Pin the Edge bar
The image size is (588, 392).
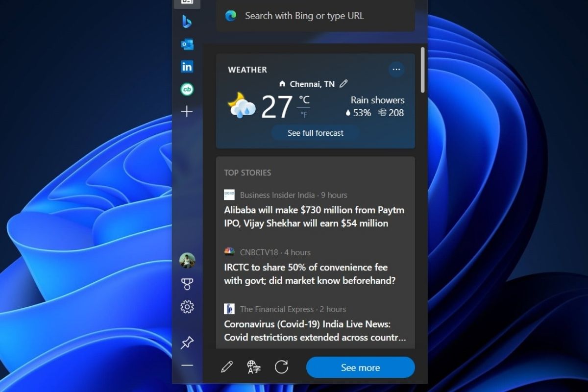(x=187, y=343)
